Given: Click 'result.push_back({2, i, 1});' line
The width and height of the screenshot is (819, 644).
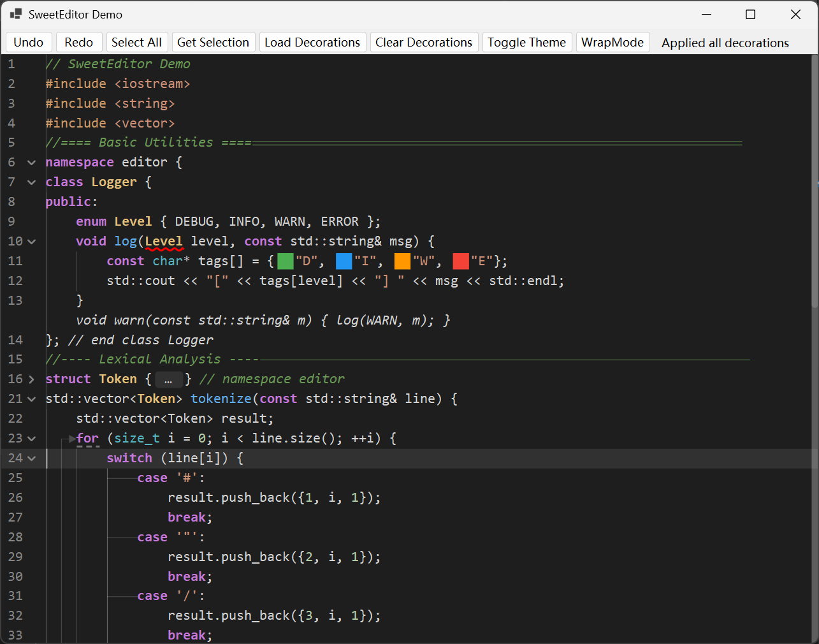Looking at the screenshot, I should [x=274, y=557].
